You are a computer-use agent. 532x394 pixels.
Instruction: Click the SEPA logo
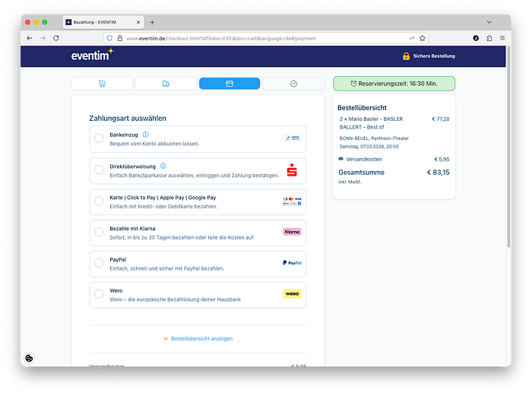(292, 138)
